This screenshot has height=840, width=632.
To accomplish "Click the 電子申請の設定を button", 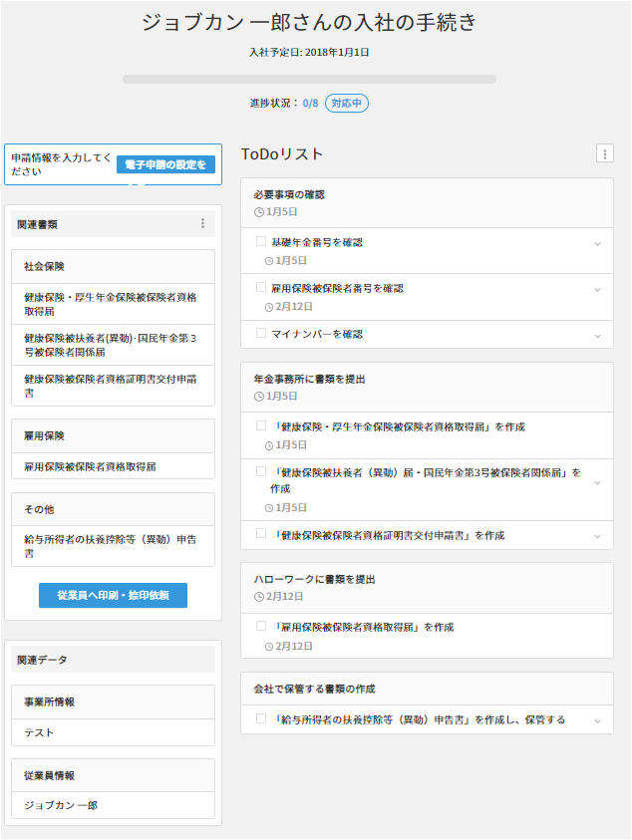I will pos(165,164).
